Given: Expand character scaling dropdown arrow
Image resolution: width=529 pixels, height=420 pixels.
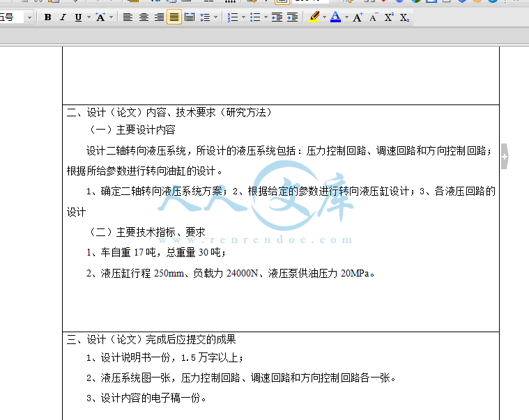Looking at the screenshot, I should pyautogui.click(x=111, y=17).
